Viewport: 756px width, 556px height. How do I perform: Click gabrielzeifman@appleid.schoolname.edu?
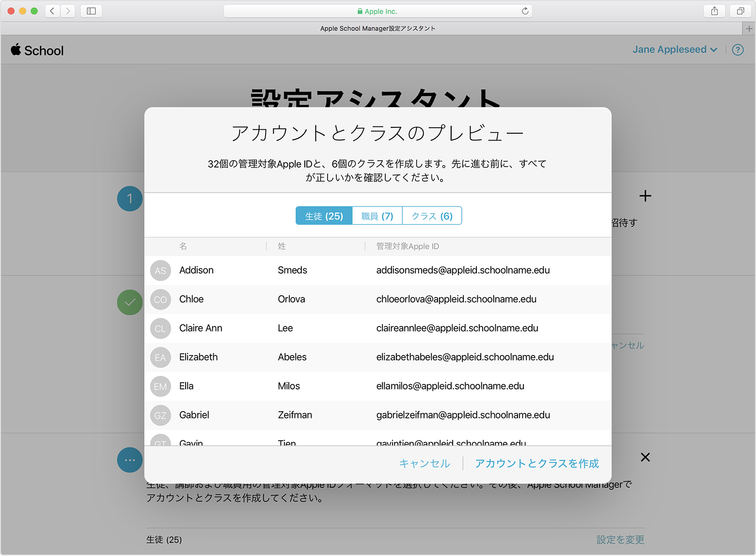tap(463, 415)
